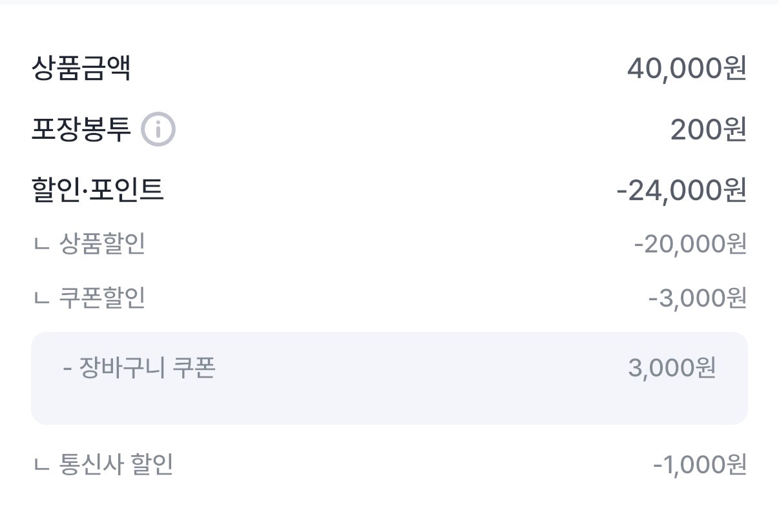
Task: Click the 상품금액 label
Action: 81,68
